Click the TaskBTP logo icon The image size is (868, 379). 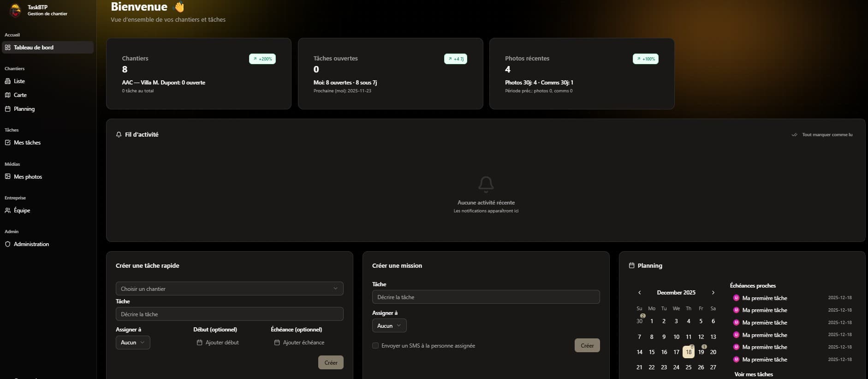coord(15,10)
